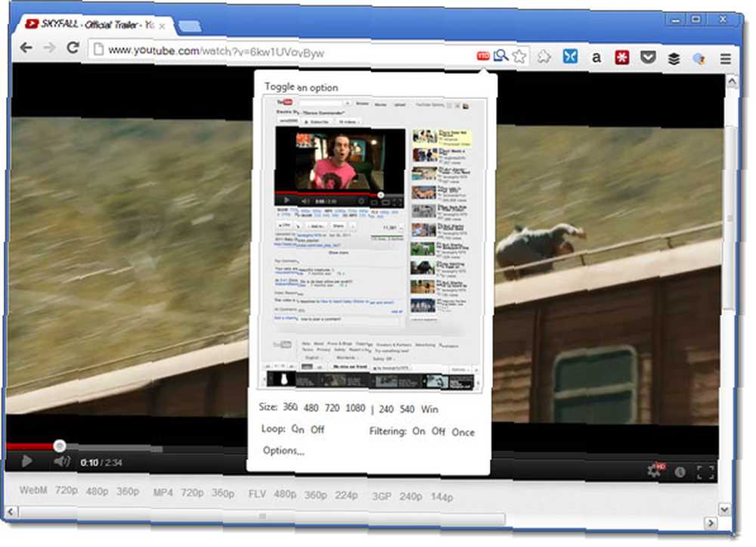Mute the video with the speaker icon

(62, 462)
